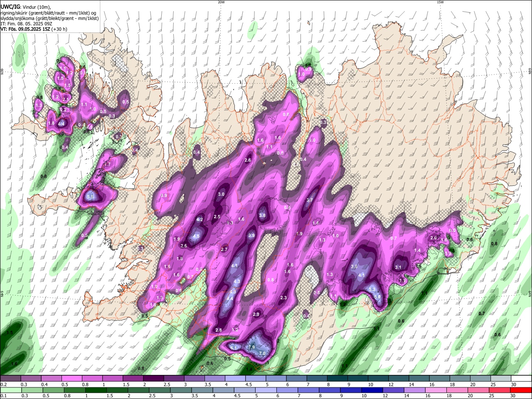Screen dimensions: 532x399
Task: Click the 5.3 precipitation value on the map
Action: point(372,289)
